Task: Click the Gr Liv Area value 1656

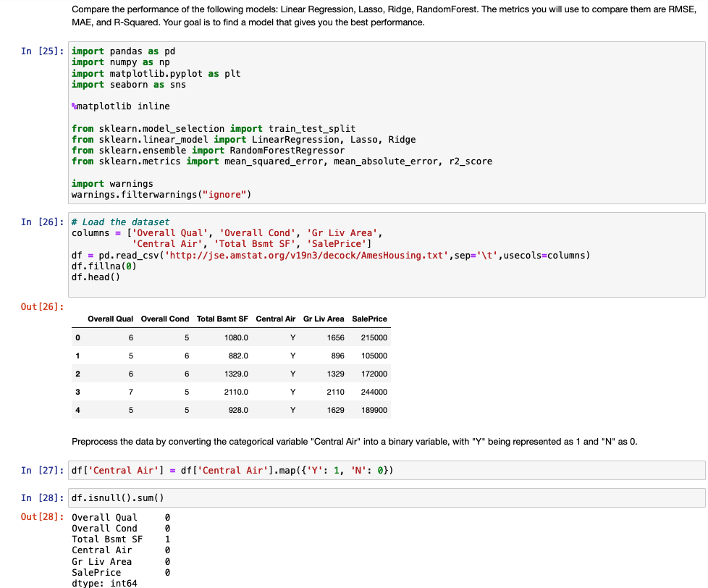Action: pos(335,337)
